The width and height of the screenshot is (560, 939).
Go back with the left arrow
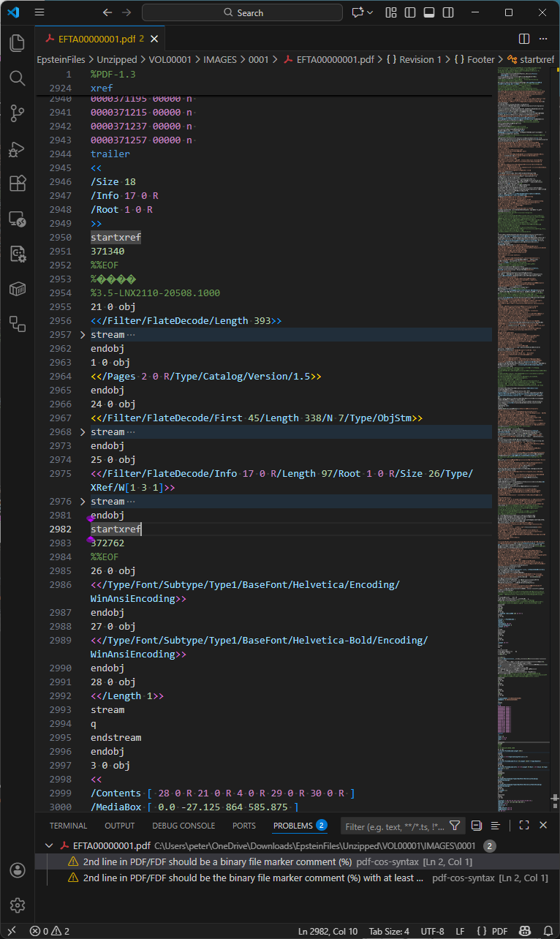(107, 12)
